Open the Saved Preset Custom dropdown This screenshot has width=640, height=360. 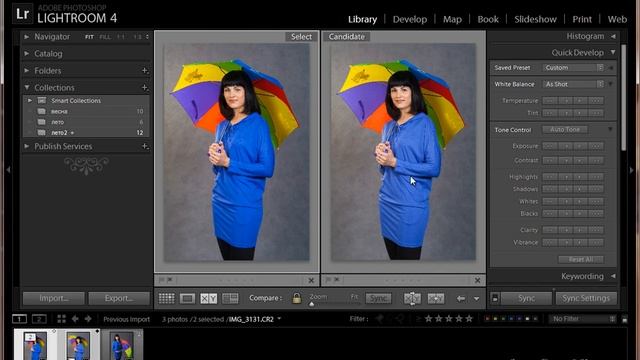[x=573, y=68]
